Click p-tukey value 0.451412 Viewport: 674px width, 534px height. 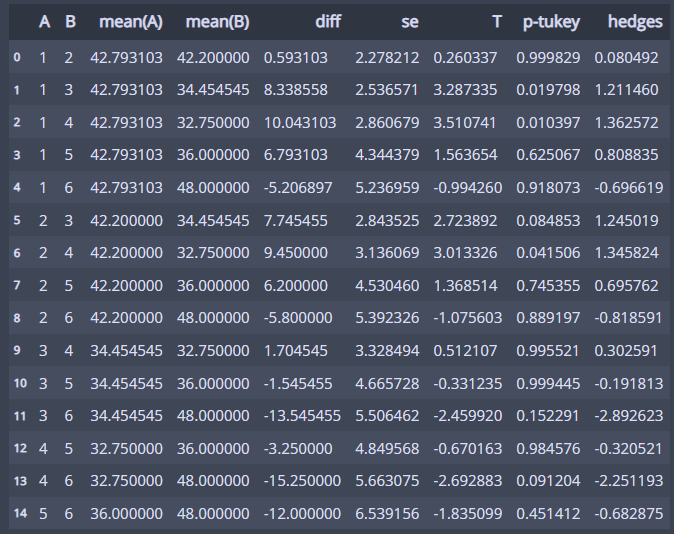click(548, 514)
